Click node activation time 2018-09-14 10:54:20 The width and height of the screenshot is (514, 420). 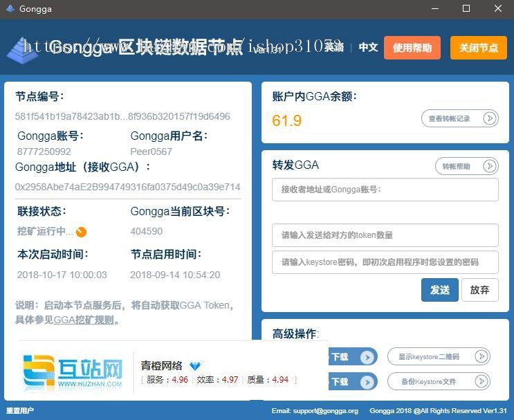point(175,275)
